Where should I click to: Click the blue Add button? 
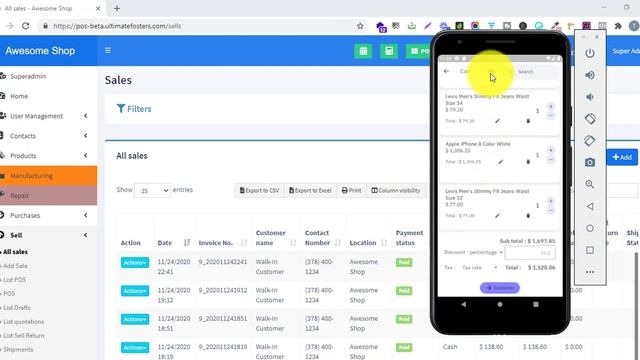click(622, 157)
